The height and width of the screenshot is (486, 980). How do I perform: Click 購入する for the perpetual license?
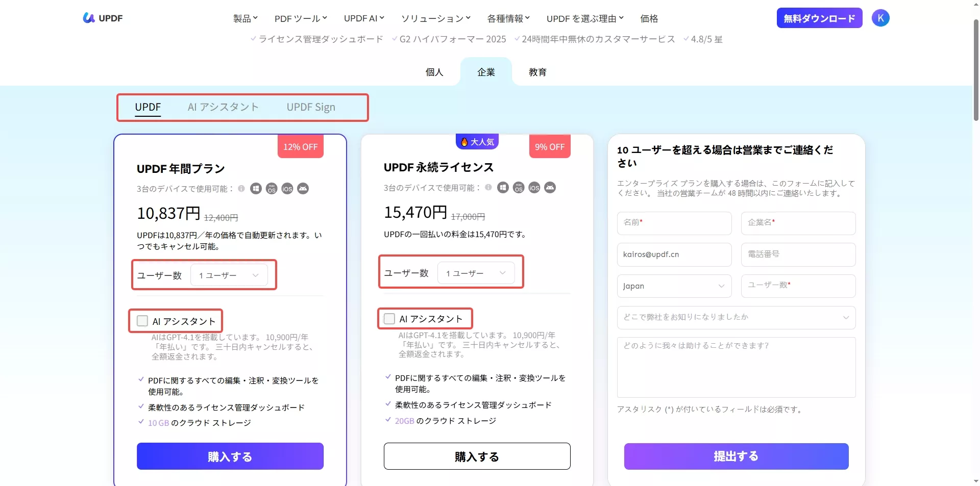tap(477, 456)
